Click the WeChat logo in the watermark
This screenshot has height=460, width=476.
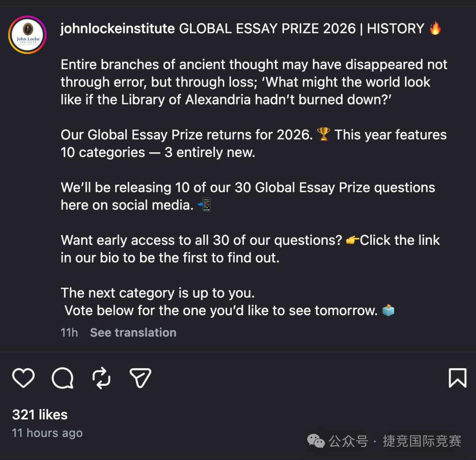click(x=316, y=441)
